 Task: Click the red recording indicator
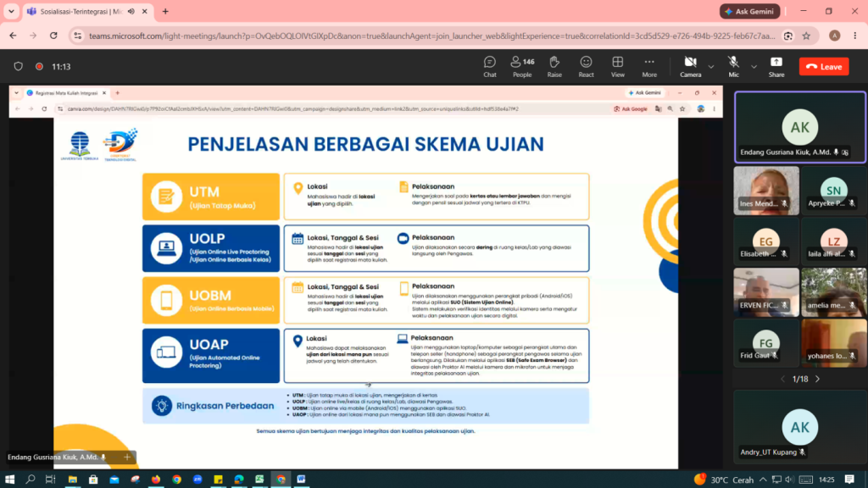point(39,66)
